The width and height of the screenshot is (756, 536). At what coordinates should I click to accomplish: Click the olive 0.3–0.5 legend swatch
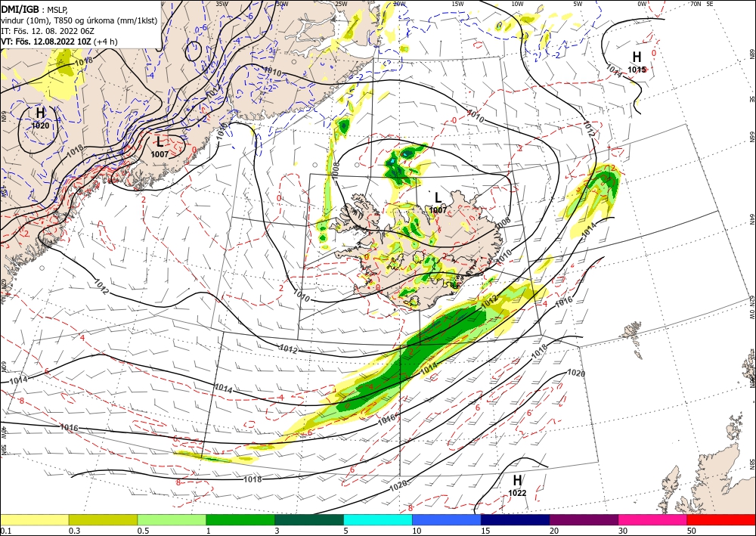103,519
